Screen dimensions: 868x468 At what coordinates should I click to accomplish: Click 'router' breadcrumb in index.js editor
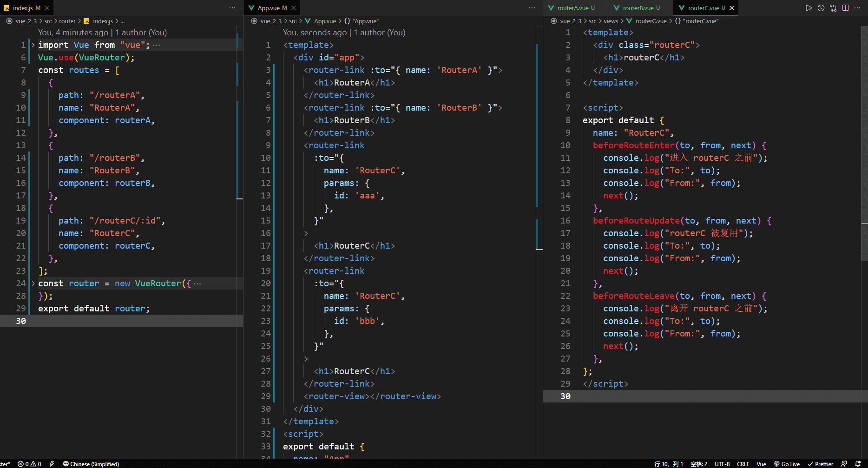67,21
